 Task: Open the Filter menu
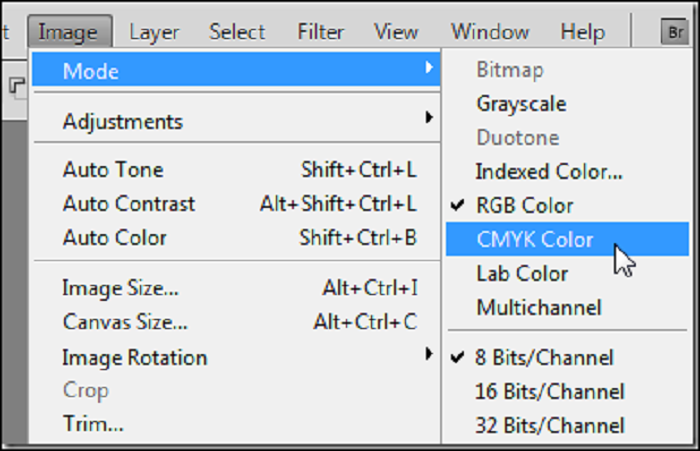pyautogui.click(x=321, y=32)
